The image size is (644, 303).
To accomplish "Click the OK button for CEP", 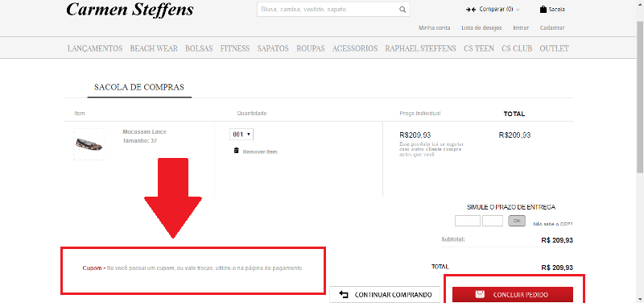I will click(x=517, y=221).
